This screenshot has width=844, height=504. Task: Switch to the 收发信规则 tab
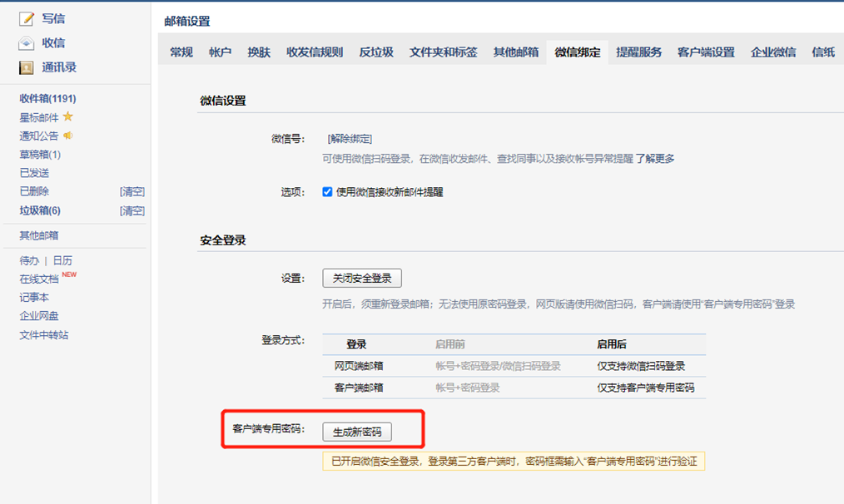pos(315,52)
